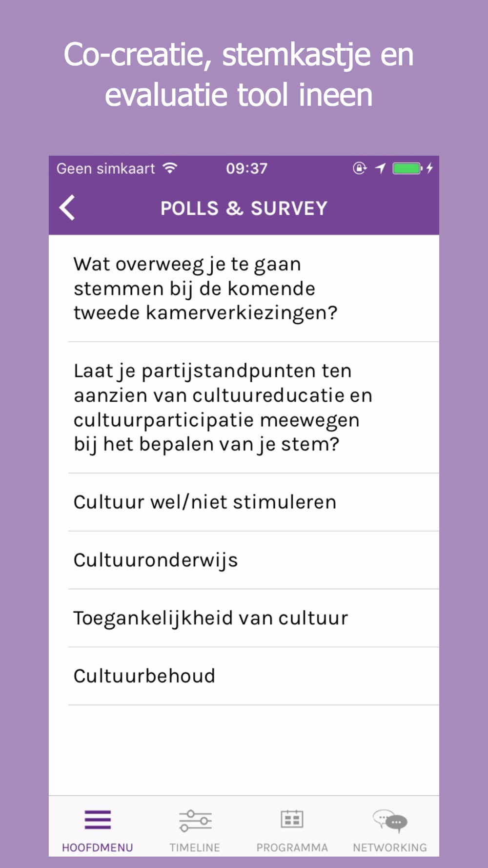Select "Cultuur wel/niet stimuleren" survey
Image resolution: width=488 pixels, height=868 pixels.
coord(205,502)
